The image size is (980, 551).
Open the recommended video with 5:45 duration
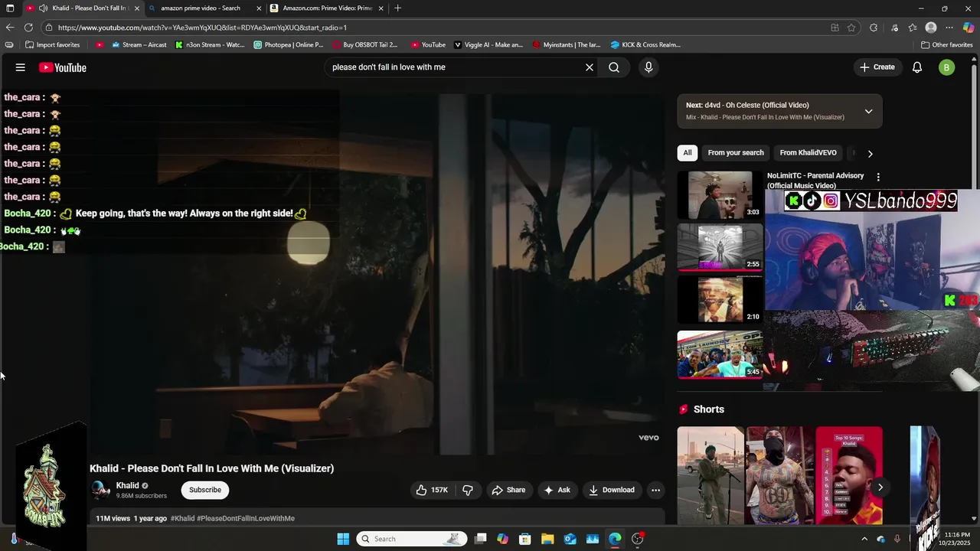pos(720,354)
